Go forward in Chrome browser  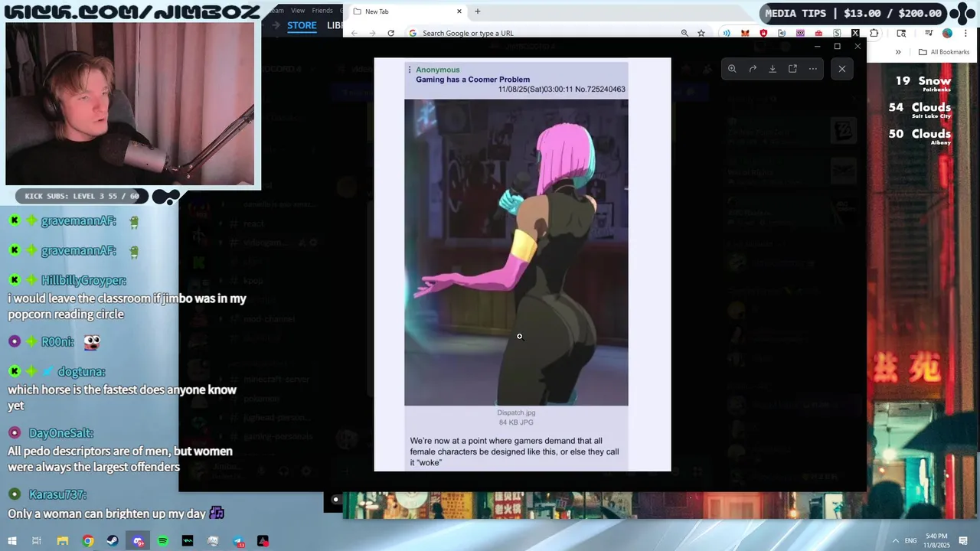(x=372, y=33)
